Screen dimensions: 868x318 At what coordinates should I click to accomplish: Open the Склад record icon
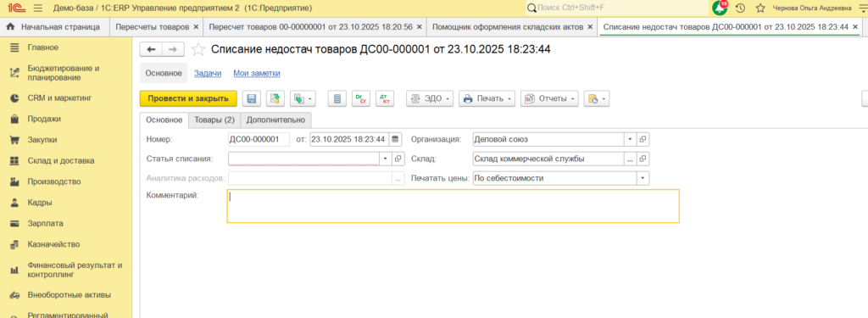click(x=643, y=159)
